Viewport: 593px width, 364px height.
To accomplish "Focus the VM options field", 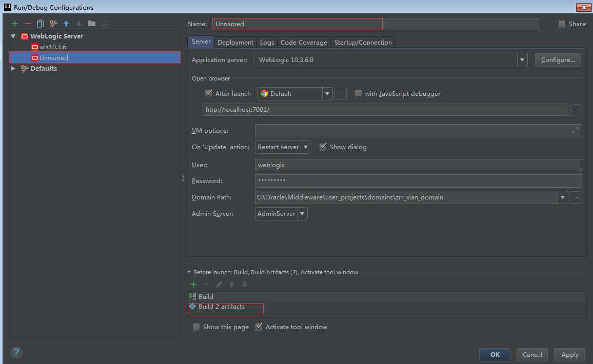I will coord(418,130).
